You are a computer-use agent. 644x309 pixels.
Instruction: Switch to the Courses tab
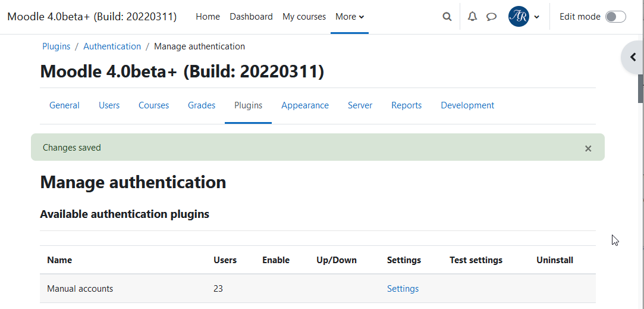[x=153, y=105]
